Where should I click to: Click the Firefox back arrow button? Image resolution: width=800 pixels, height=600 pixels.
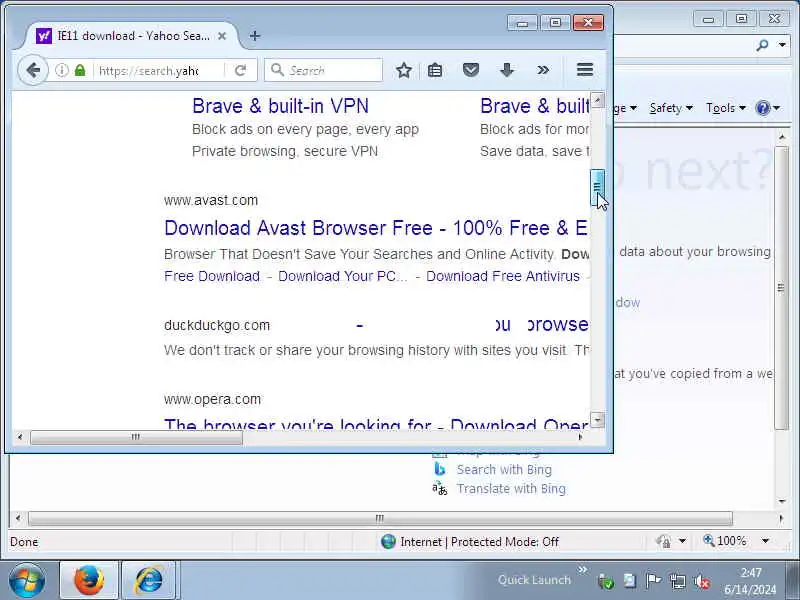click(x=33, y=70)
